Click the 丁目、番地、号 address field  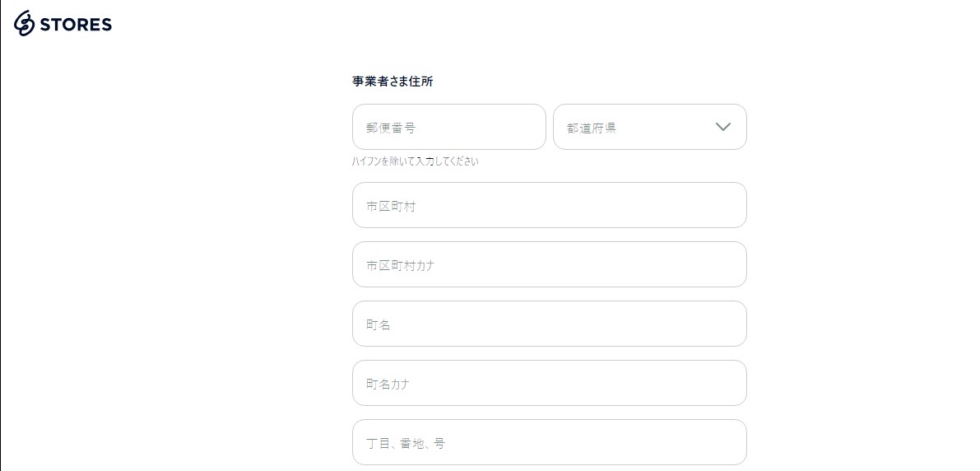click(x=550, y=442)
